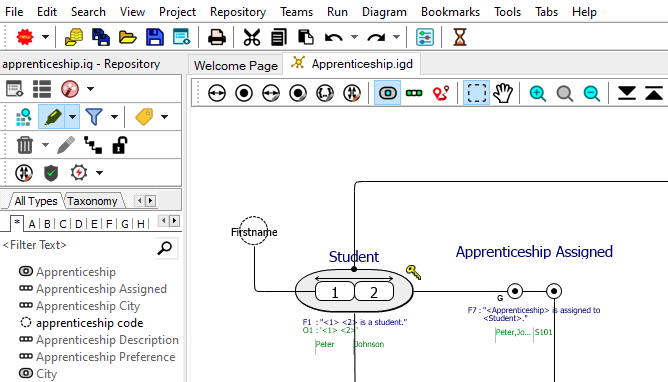The width and height of the screenshot is (668, 382).
Task: Open the Teams menu
Action: [297, 12]
